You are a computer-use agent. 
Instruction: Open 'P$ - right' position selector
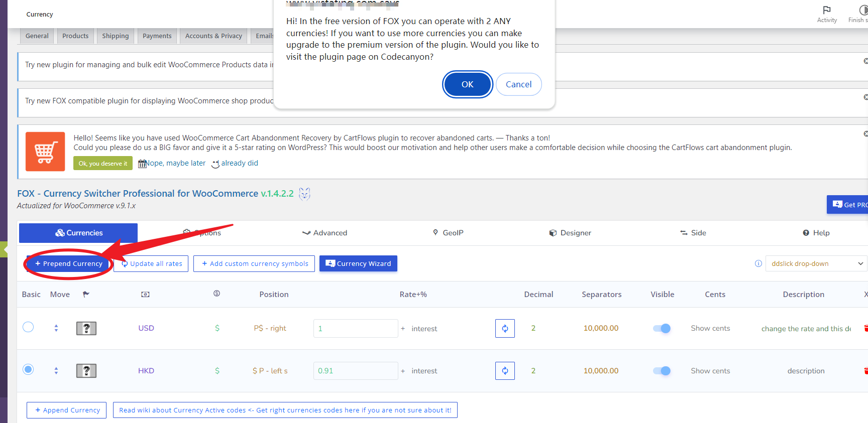point(270,328)
